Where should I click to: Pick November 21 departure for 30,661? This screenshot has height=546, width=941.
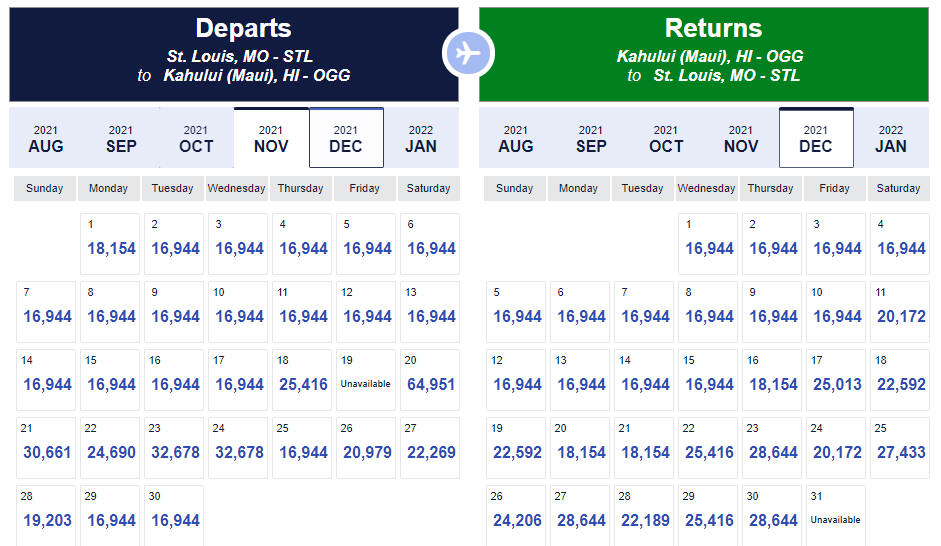pos(46,448)
